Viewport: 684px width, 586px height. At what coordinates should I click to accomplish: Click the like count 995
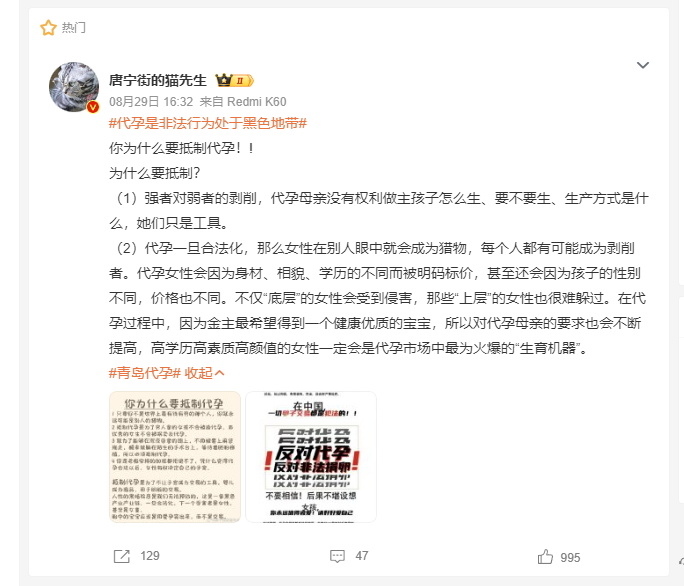click(570, 558)
